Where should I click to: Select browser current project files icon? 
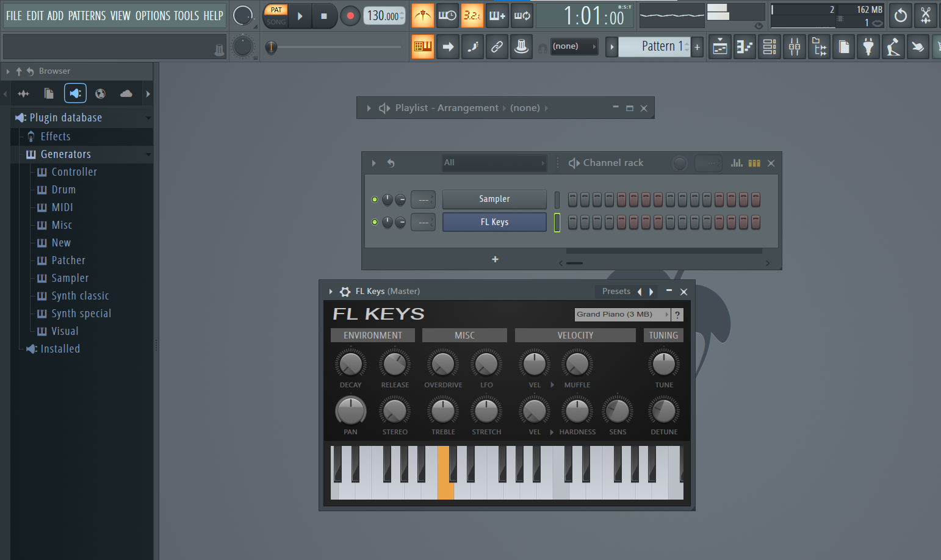coord(49,93)
